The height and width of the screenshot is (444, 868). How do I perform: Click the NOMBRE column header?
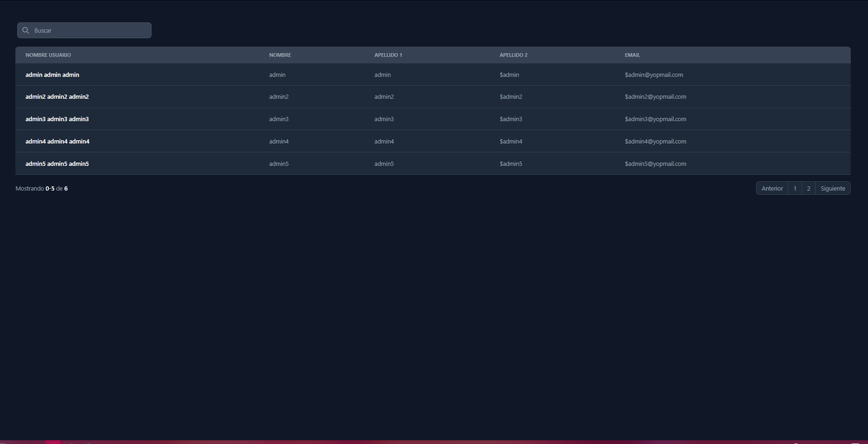click(280, 55)
